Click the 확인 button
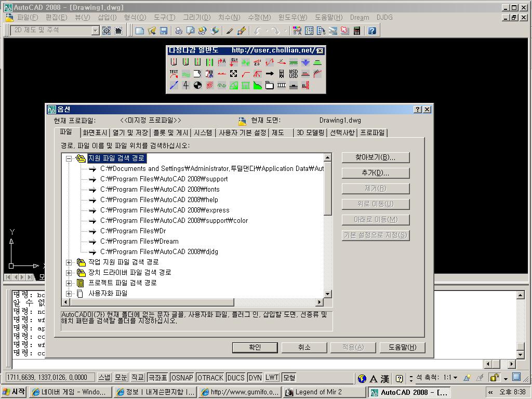 pyautogui.click(x=255, y=348)
